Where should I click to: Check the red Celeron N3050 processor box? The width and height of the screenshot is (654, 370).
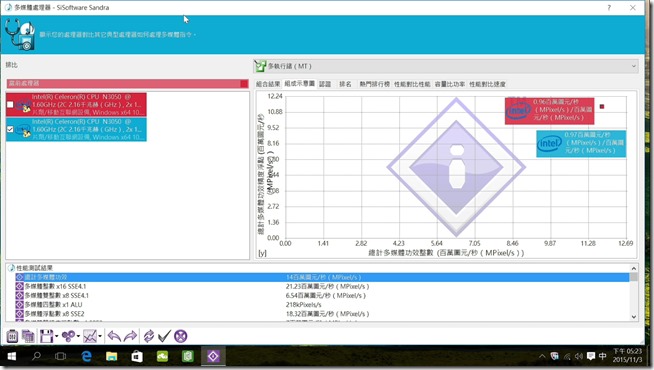(x=10, y=105)
